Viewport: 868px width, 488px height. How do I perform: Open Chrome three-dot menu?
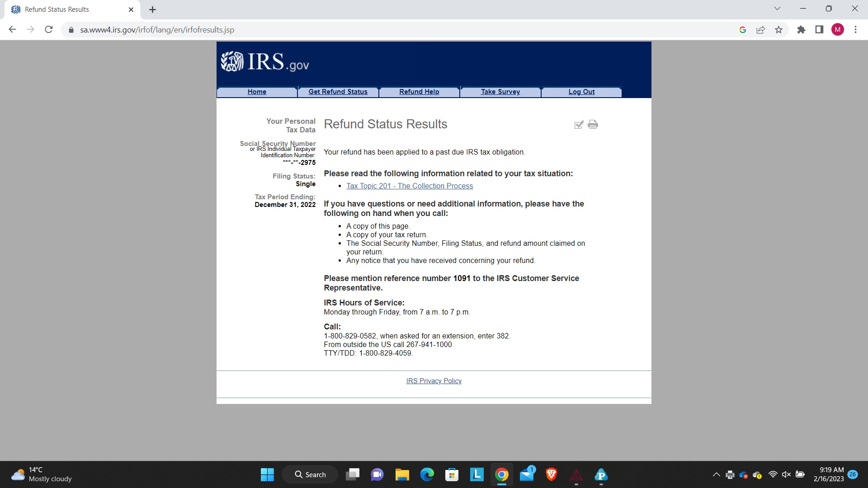pos(855,30)
